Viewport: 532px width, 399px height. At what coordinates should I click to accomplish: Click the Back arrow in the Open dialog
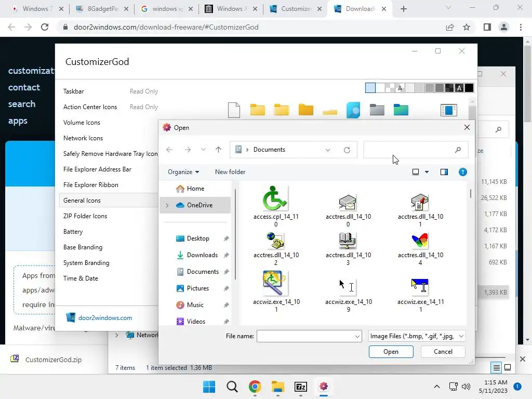tap(169, 150)
